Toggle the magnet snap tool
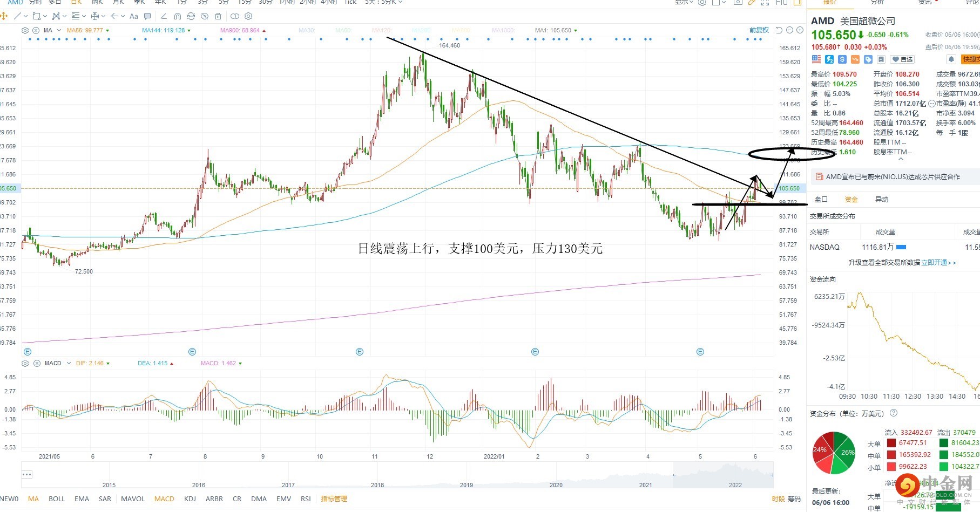The image size is (980, 512). point(178,16)
